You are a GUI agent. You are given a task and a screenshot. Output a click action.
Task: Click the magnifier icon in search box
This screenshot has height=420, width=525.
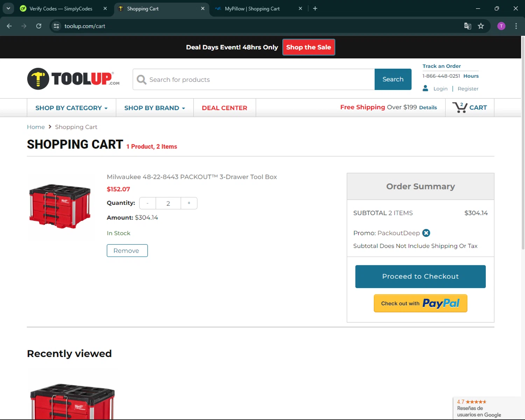[x=141, y=79]
